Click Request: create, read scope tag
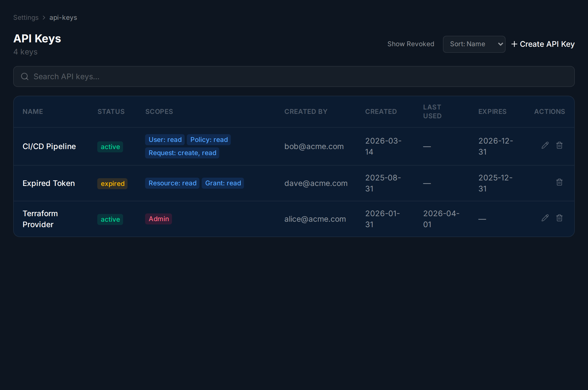The image size is (588, 390). click(182, 153)
